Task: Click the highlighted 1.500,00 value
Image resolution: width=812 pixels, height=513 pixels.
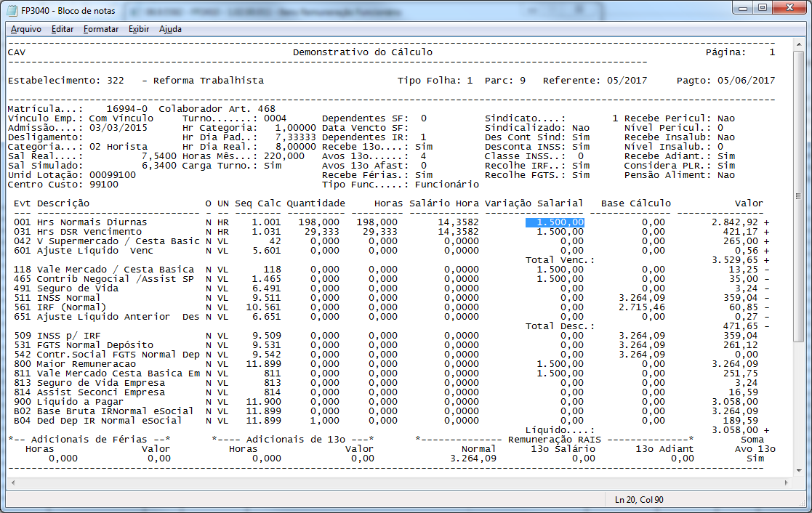Action: point(555,222)
